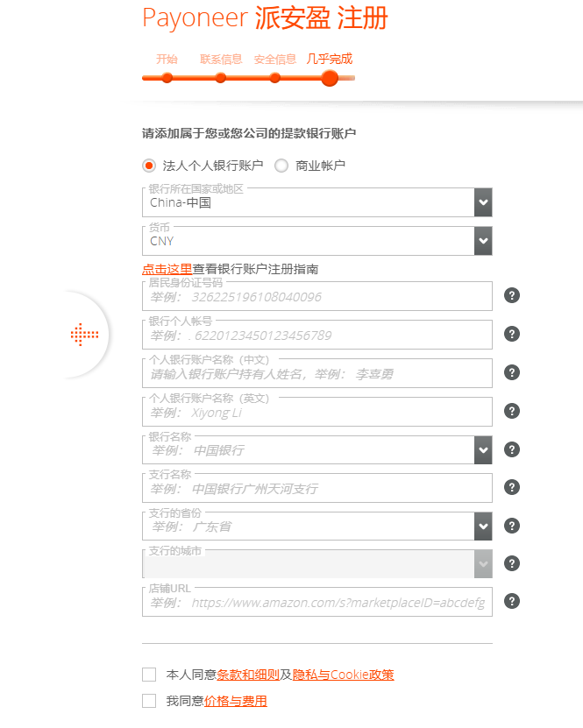This screenshot has height=728, width=583.
Task: Click help icon next to 银行名称 dropdown
Action: (513, 449)
